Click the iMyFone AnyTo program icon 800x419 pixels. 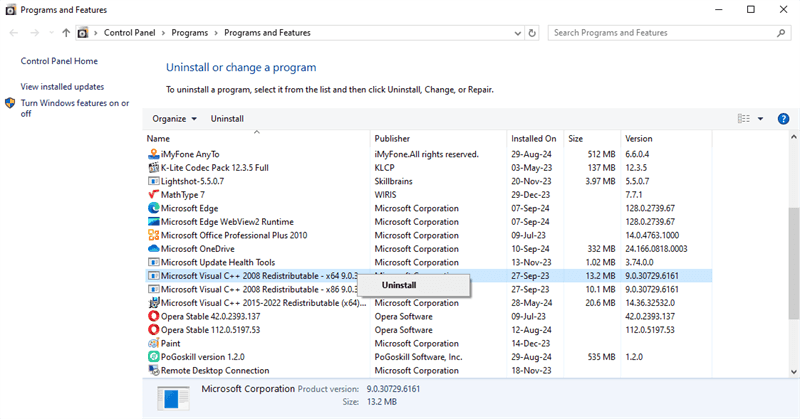click(153, 154)
